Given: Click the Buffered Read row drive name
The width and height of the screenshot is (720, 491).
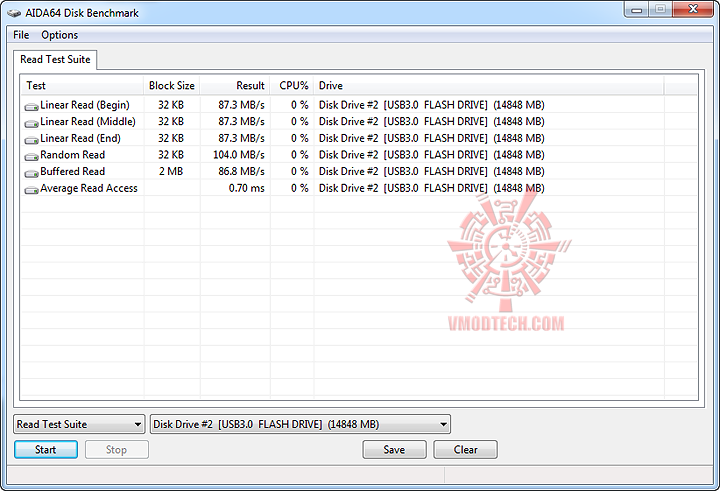Looking at the screenshot, I should click(x=432, y=171).
